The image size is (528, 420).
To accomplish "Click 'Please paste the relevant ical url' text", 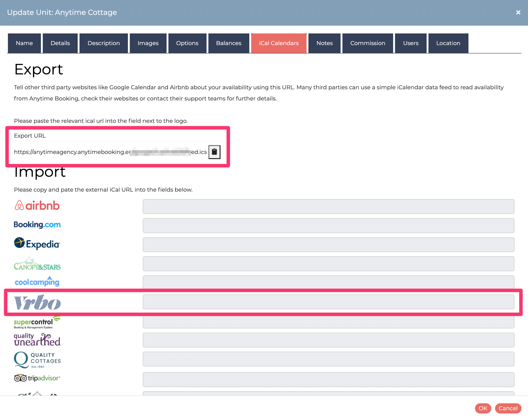I will click(x=101, y=121).
